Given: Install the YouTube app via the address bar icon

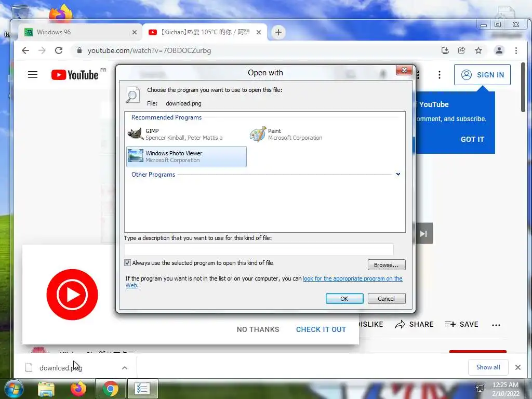Looking at the screenshot, I should (445, 50).
